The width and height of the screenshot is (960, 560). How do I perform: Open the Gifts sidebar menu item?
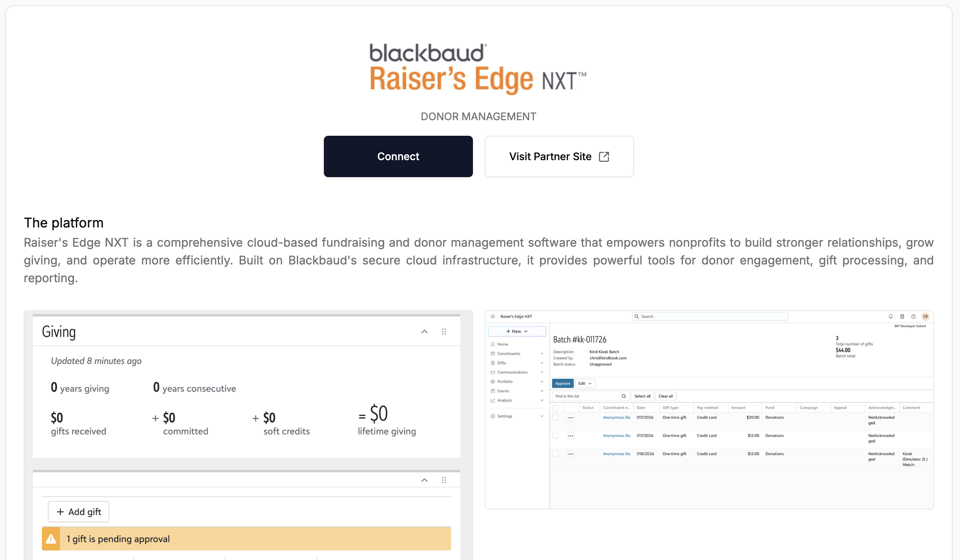502,363
